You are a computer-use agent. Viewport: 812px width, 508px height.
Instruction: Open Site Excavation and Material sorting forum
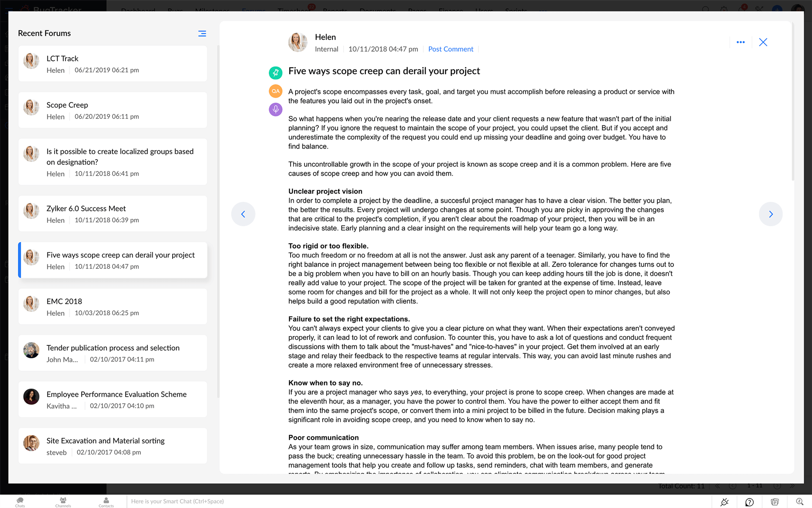(112, 446)
